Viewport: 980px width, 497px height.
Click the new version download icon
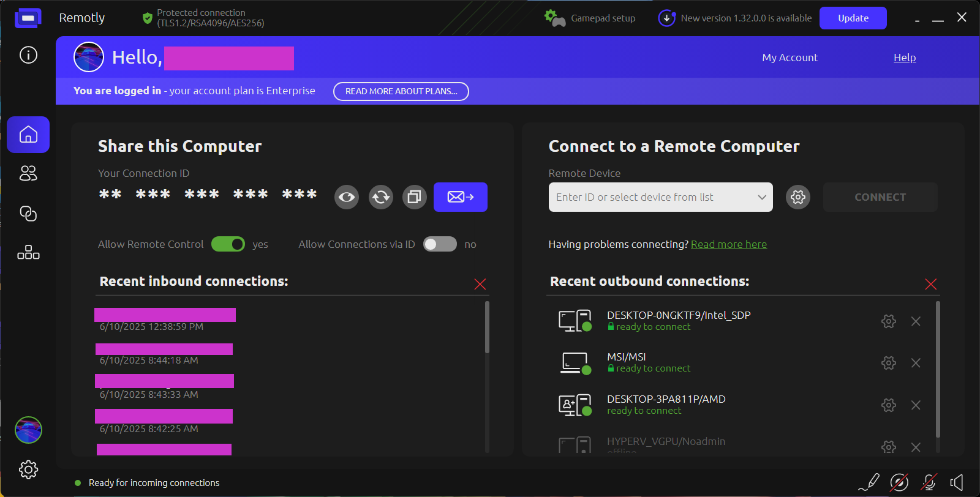tap(666, 18)
